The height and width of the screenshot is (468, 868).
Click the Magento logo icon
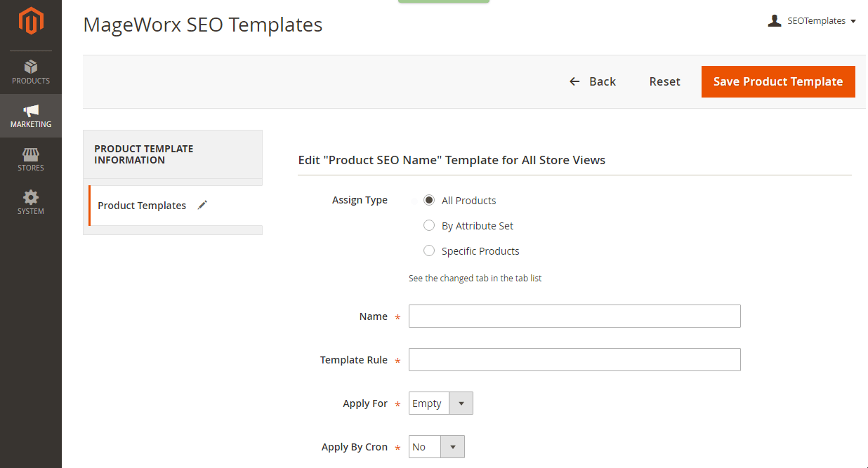pos(31,21)
